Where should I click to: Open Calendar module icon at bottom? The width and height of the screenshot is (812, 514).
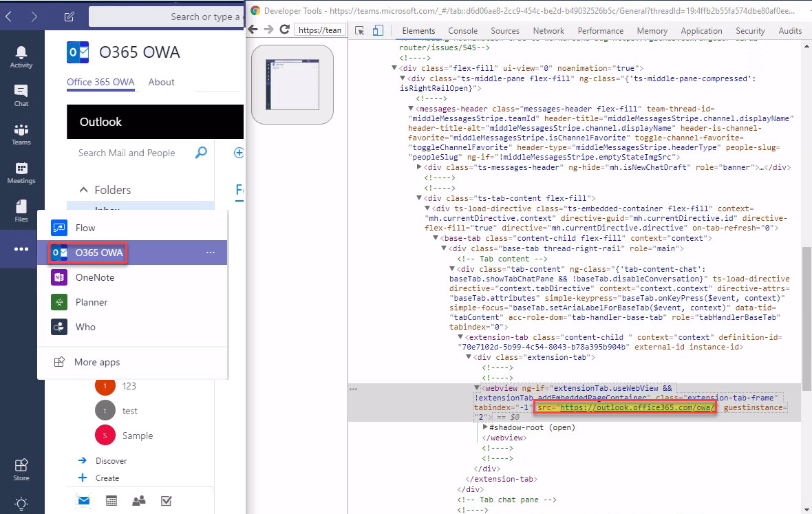click(111, 500)
